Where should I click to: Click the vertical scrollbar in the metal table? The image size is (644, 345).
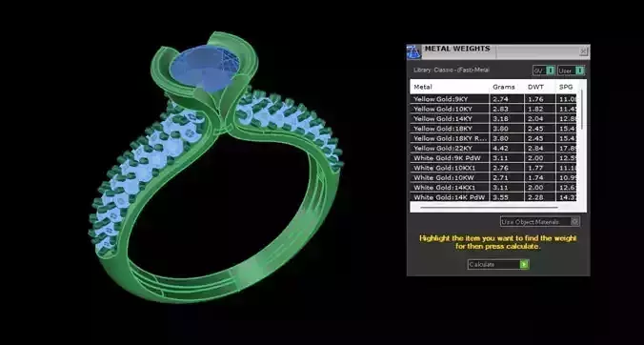[x=582, y=110]
